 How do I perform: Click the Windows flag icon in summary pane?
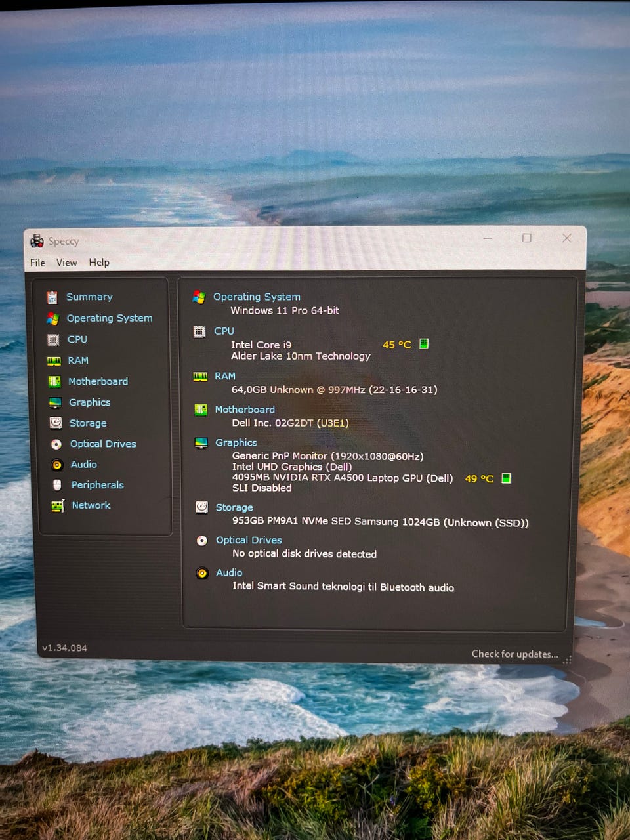(199, 297)
